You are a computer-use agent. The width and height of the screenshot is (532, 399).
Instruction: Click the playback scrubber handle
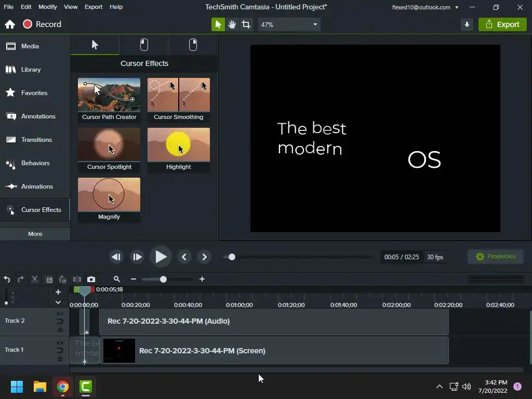(x=232, y=257)
